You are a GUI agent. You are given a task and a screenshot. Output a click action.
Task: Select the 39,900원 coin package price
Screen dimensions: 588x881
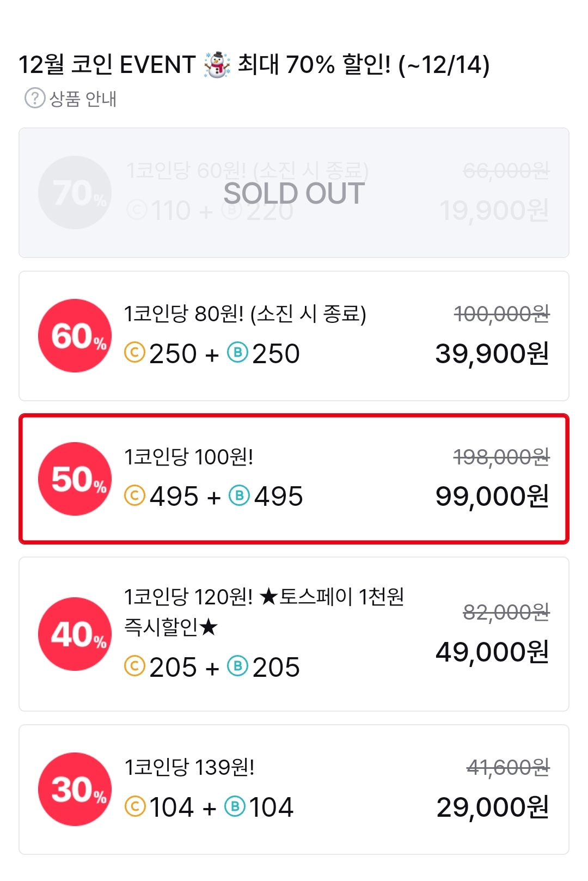(x=492, y=353)
